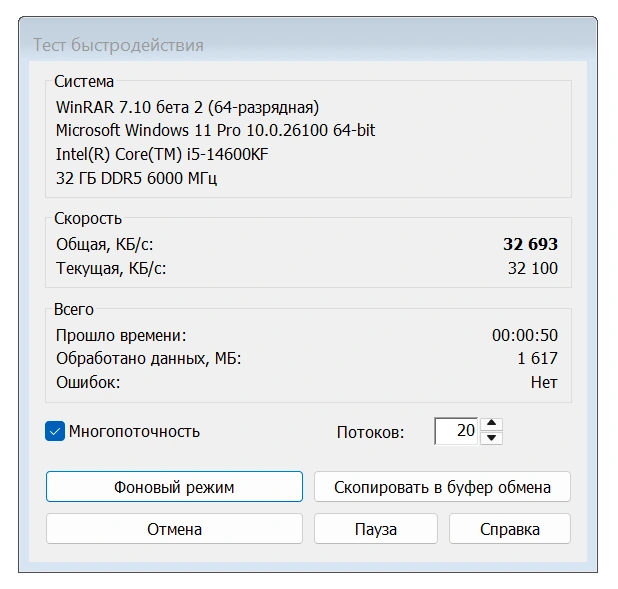
Task: Click the errors value Нет
Action: tap(544, 382)
